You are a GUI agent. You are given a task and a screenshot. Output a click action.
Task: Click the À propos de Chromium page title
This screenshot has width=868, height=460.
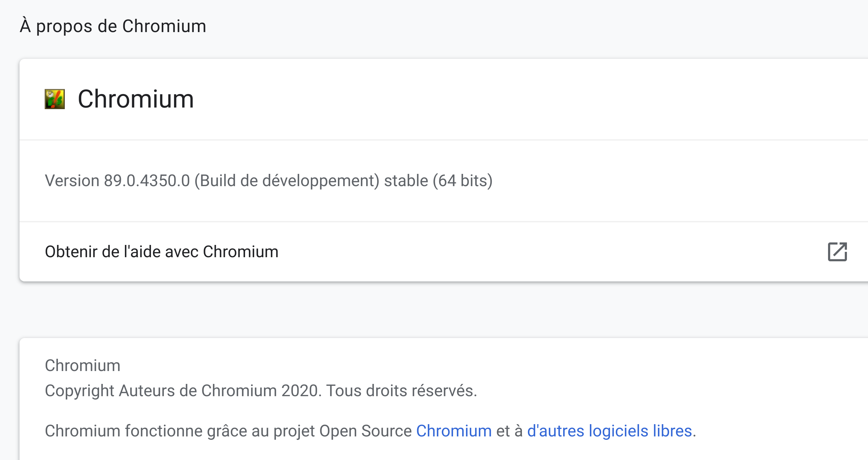point(113,26)
